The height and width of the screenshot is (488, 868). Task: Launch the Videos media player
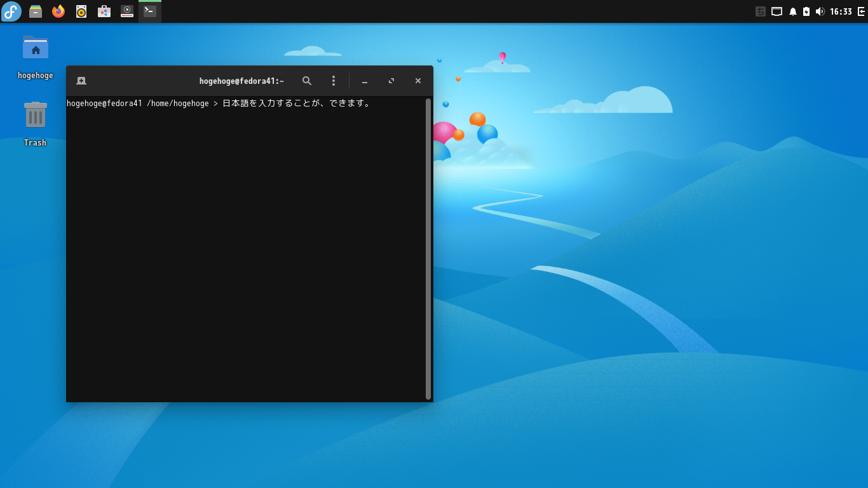[x=126, y=11]
